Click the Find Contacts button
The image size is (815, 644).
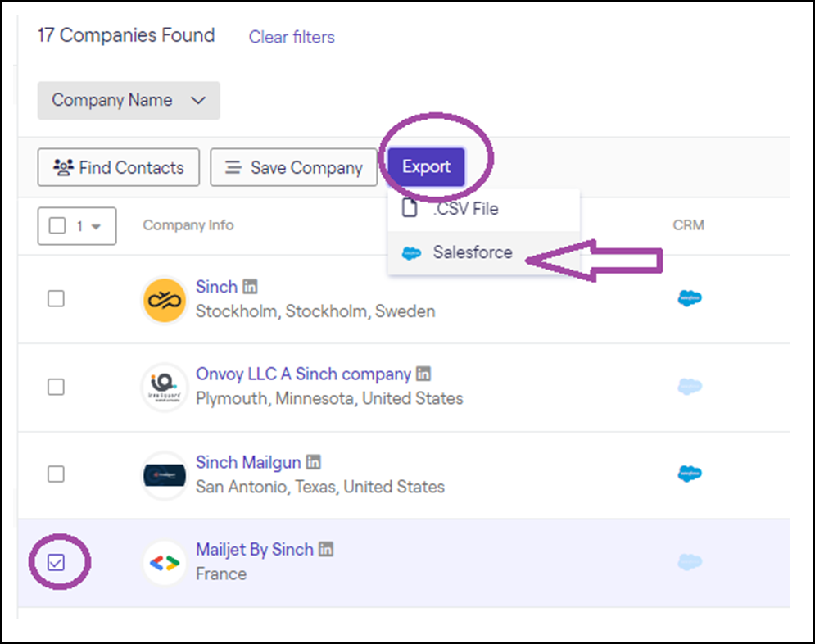[119, 167]
